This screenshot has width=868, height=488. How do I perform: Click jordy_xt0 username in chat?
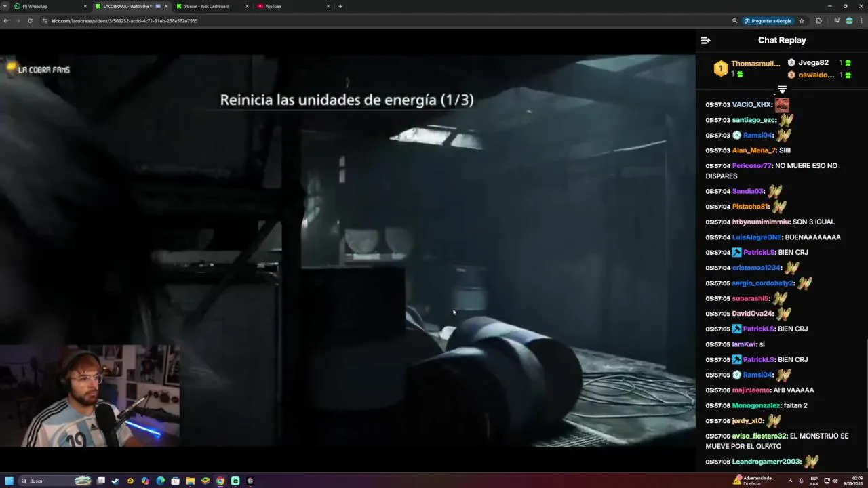(x=748, y=421)
